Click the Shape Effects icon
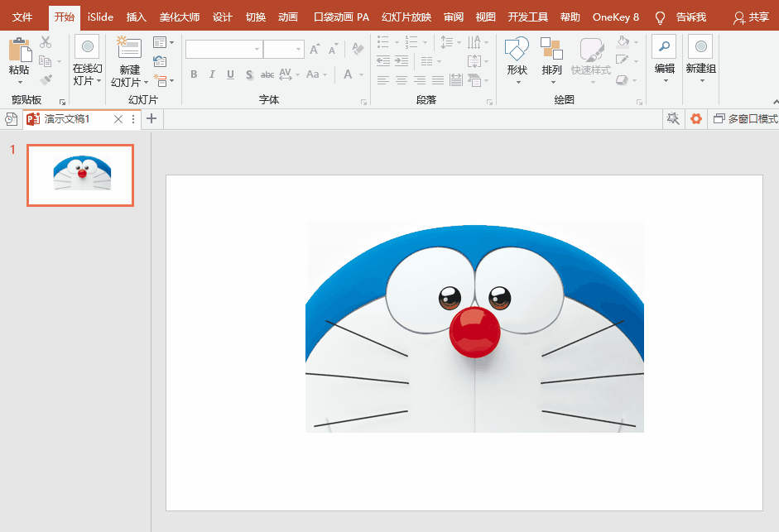779x532 pixels. pyautogui.click(x=622, y=79)
